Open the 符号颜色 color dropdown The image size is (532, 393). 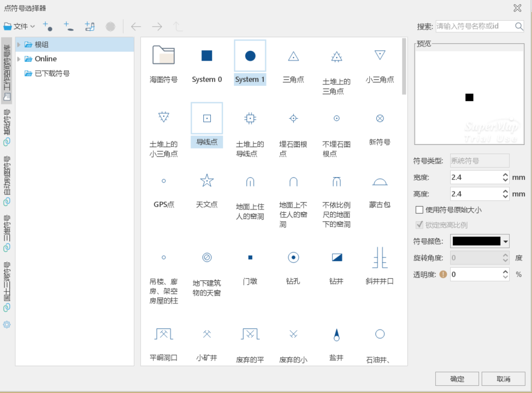[505, 242]
